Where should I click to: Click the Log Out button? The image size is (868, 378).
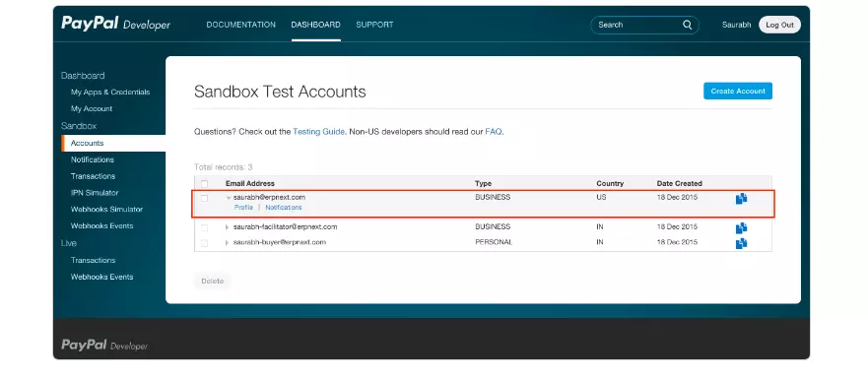pos(779,25)
